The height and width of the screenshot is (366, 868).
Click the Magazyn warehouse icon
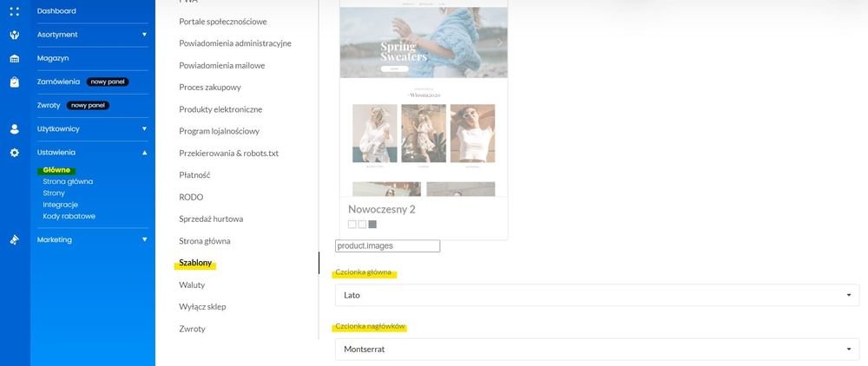[x=15, y=59]
